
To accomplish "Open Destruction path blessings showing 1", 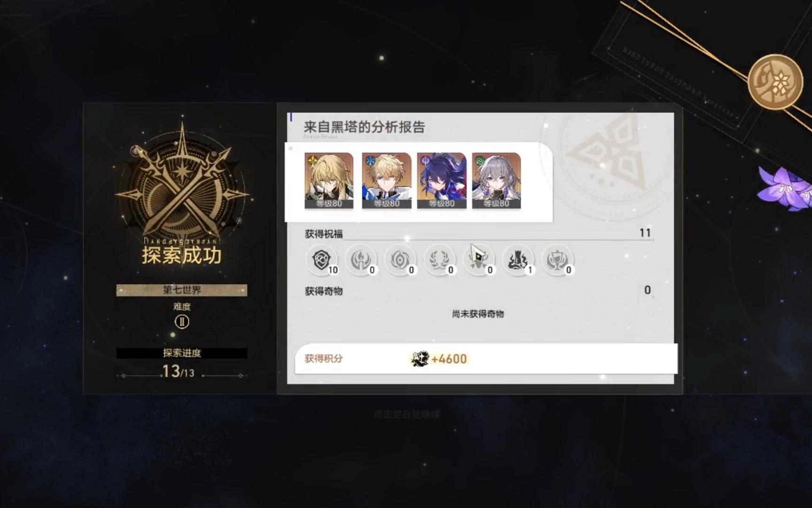I will [x=518, y=260].
